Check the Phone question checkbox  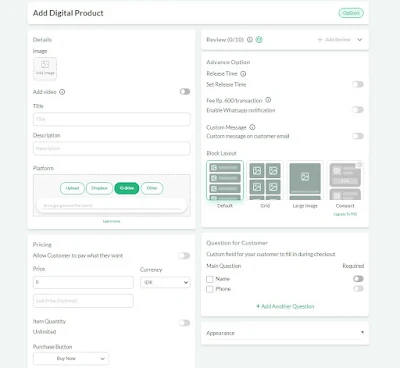click(x=210, y=289)
